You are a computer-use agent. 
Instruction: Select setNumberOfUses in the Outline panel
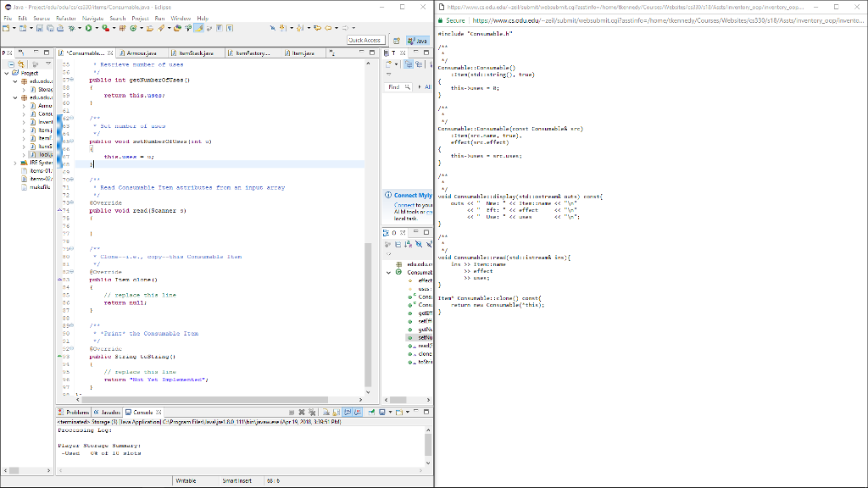(x=417, y=337)
